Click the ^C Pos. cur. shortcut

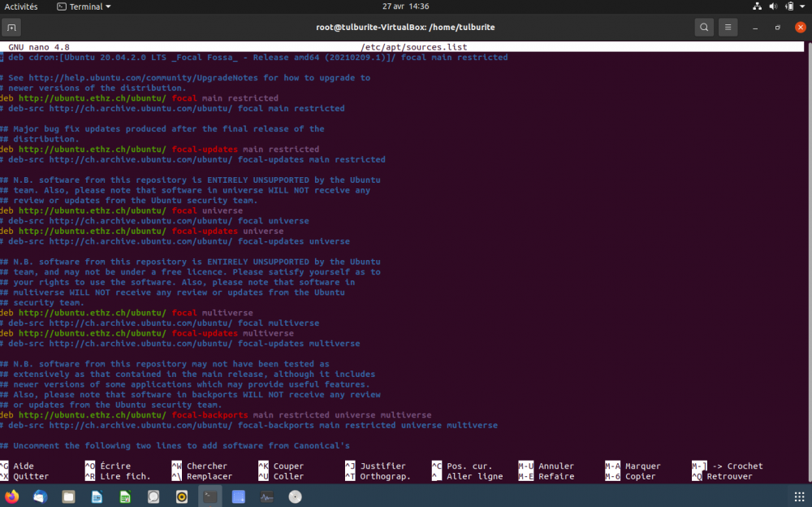(462, 466)
